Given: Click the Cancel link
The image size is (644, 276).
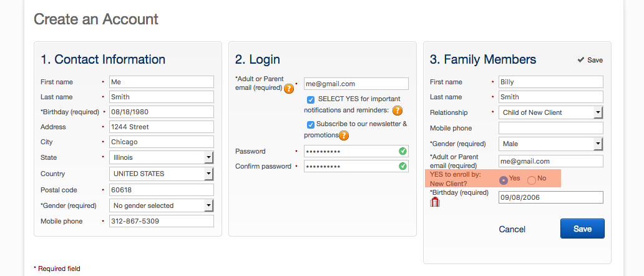Looking at the screenshot, I should (512, 229).
